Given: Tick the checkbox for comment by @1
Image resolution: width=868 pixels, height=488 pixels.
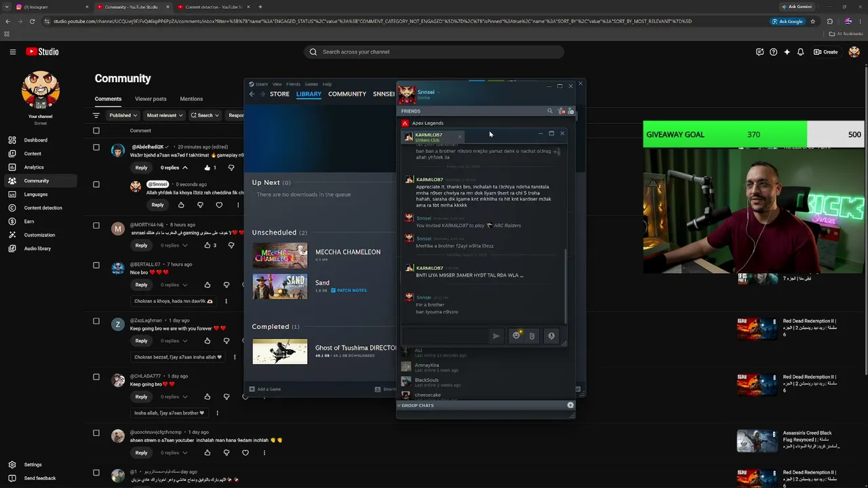Looking at the screenshot, I should click(x=96, y=472).
